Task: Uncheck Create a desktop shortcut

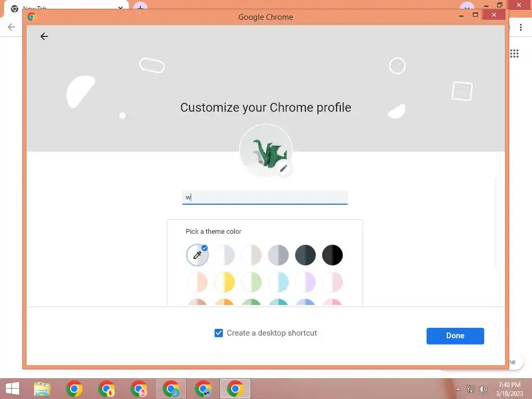Action: (219, 333)
